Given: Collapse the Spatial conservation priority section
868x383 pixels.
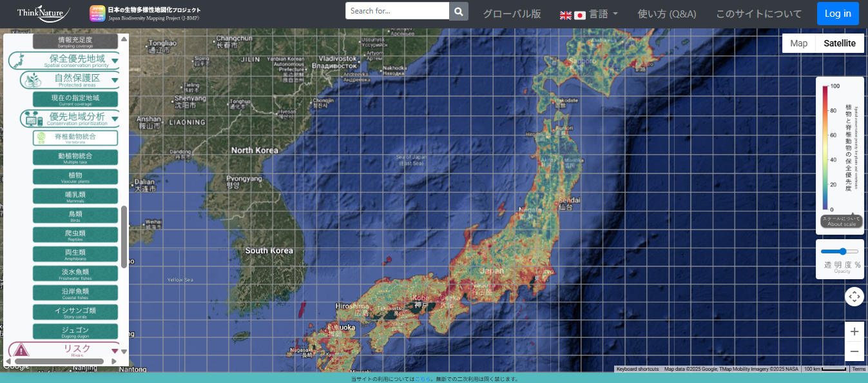Looking at the screenshot, I should tap(115, 61).
